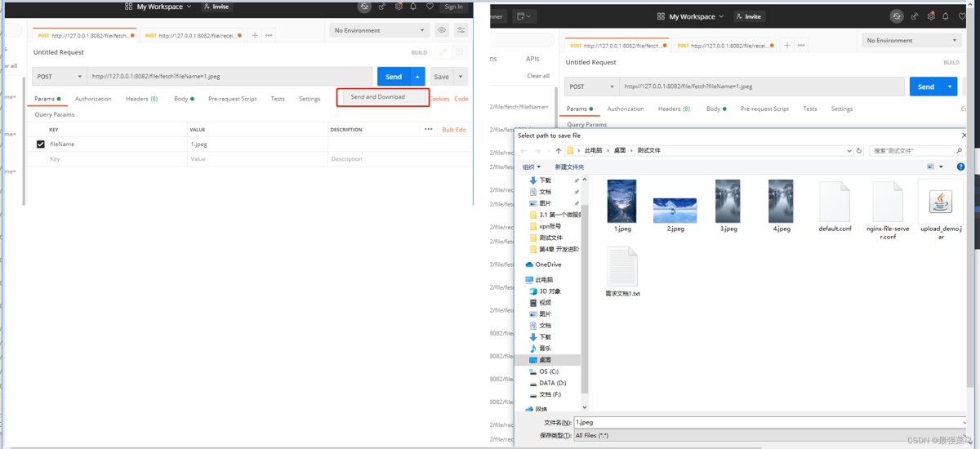This screenshot has height=449, width=980.
Task: Switch to Headers (8) tab in left window
Action: pyautogui.click(x=141, y=99)
